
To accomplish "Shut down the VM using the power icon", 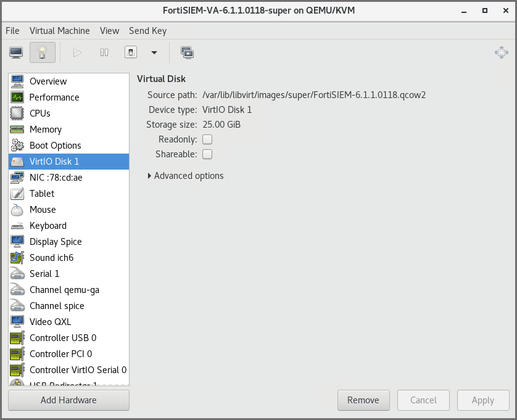I will point(131,52).
